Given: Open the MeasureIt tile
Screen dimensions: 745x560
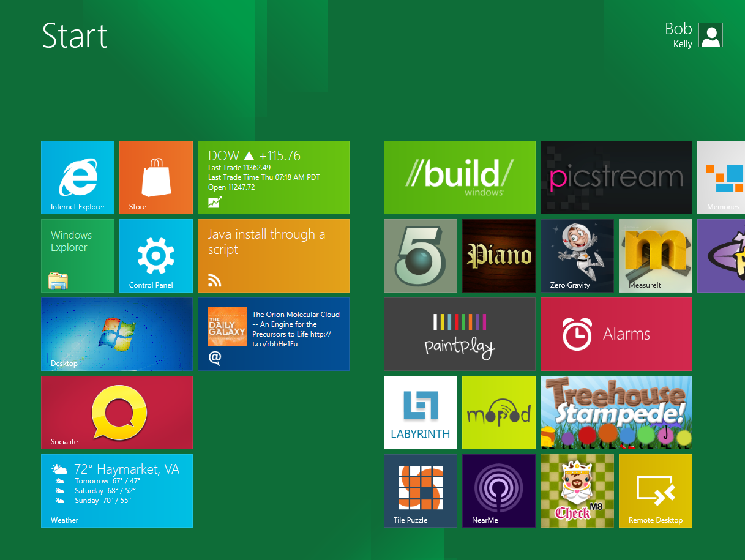Looking at the screenshot, I should tap(656, 256).
